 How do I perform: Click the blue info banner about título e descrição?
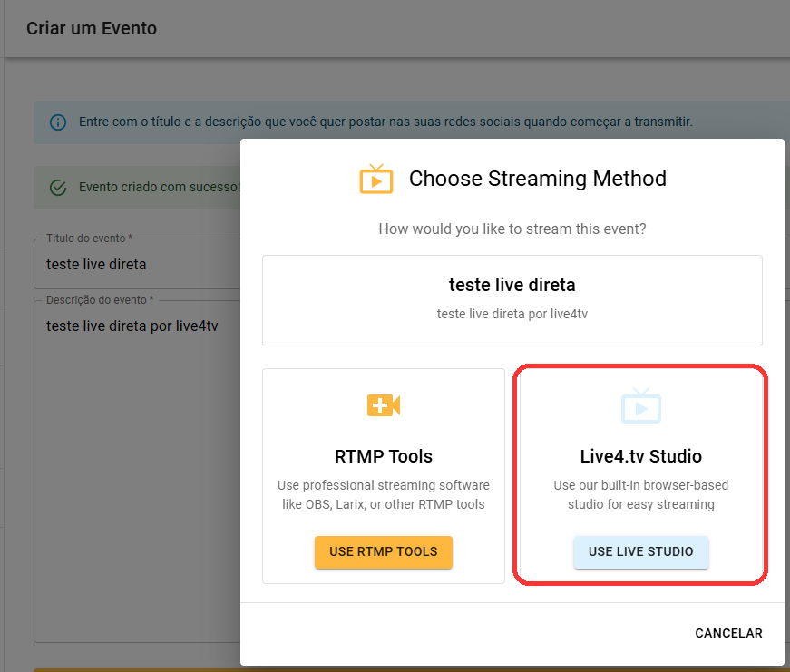(x=411, y=122)
